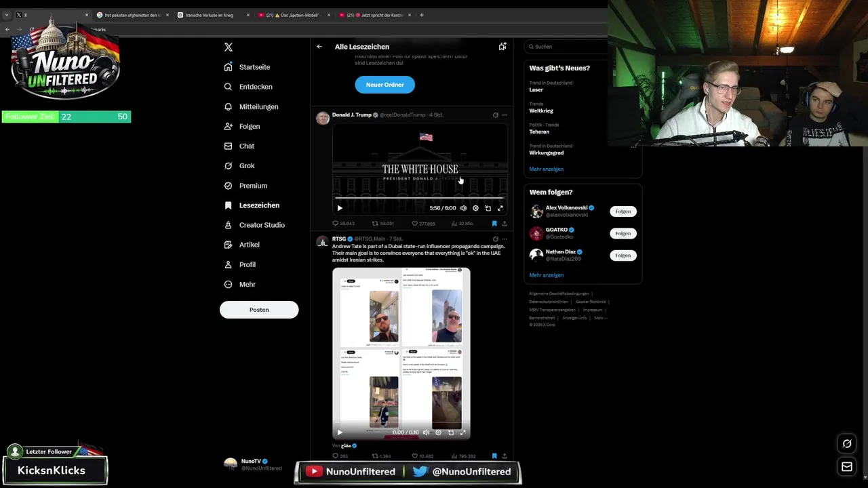Viewport: 868px width, 488px height.
Task: Follow Nathan Diaz
Action: (623, 256)
